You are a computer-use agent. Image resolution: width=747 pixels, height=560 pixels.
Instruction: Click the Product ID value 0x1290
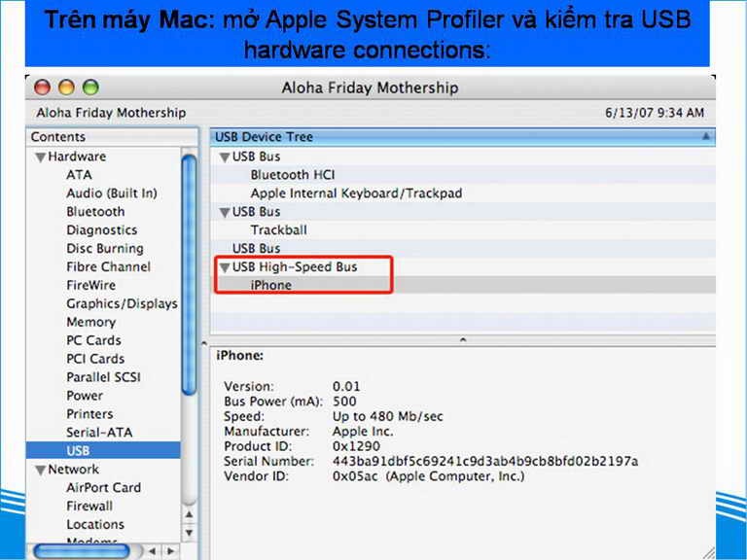tap(356, 446)
